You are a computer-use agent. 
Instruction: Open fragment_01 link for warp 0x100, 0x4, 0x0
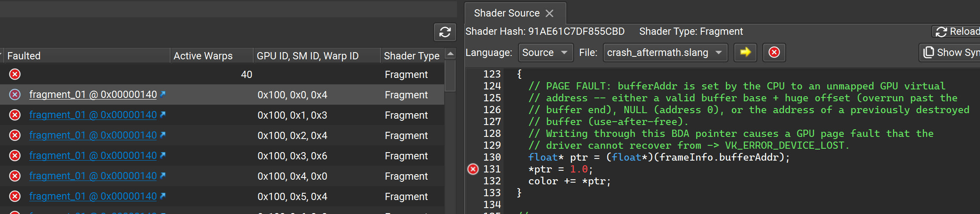tap(93, 176)
